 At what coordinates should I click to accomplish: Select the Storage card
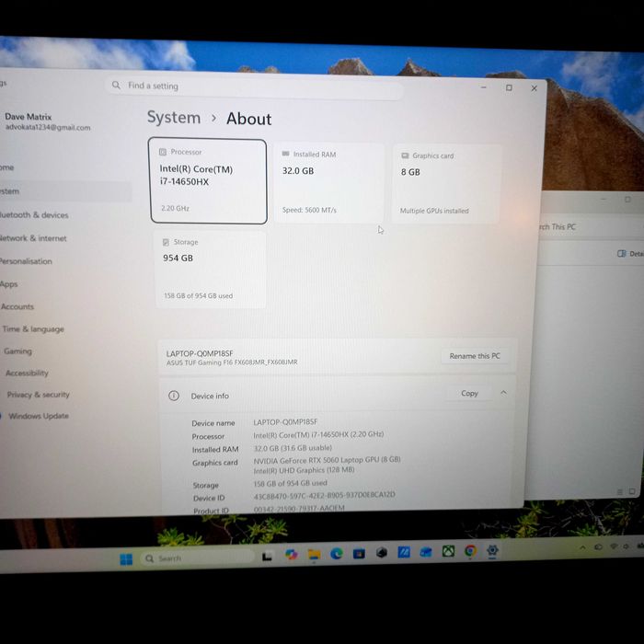(211, 269)
